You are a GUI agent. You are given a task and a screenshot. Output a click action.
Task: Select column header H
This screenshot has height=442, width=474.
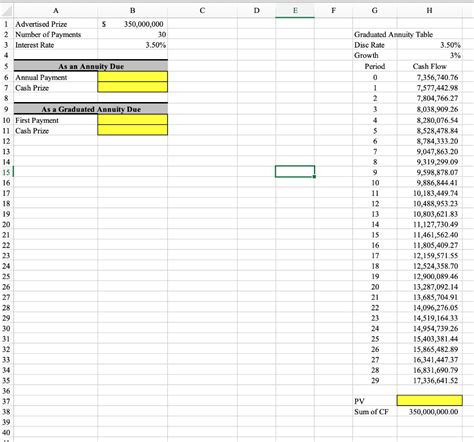click(429, 10)
